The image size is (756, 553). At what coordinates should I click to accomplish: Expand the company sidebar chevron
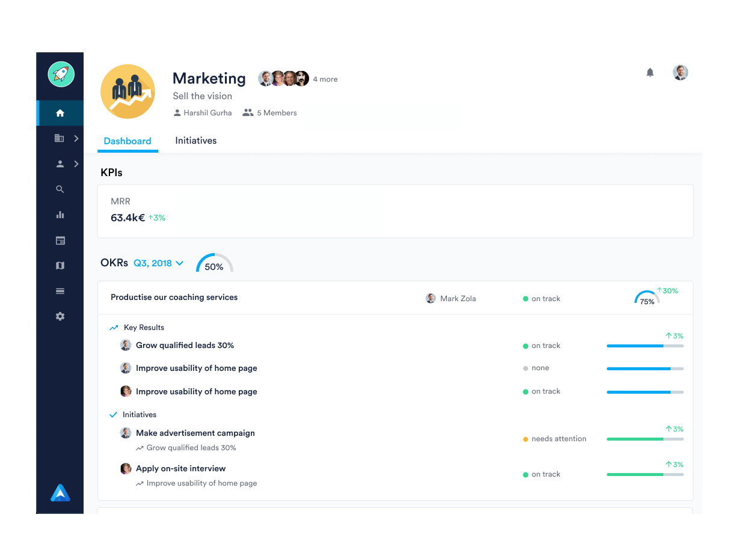coord(76,138)
